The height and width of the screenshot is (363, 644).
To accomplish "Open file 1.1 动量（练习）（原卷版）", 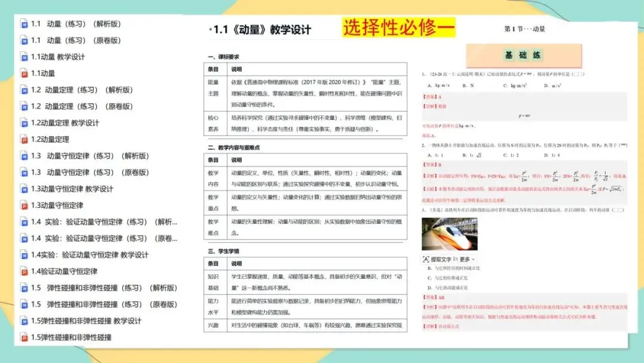I will tap(76, 40).
